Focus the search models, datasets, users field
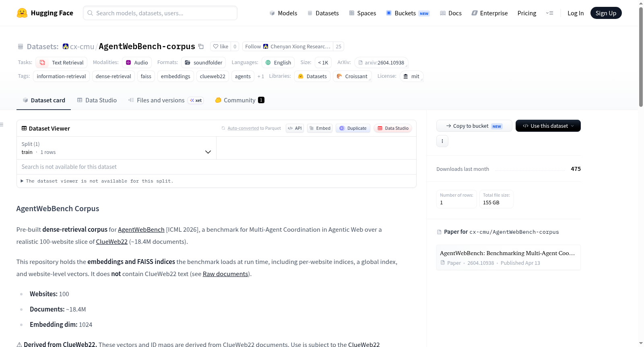Image resolution: width=644 pixels, height=347 pixels. [160, 13]
